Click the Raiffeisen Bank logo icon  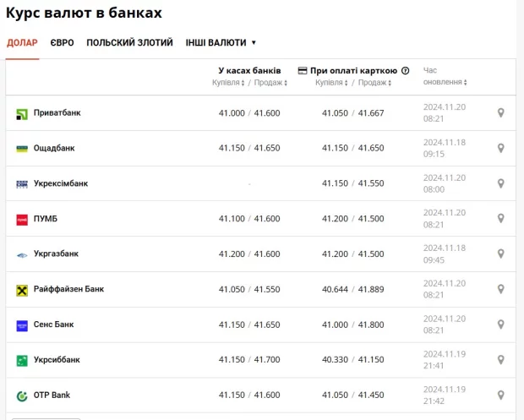click(22, 290)
